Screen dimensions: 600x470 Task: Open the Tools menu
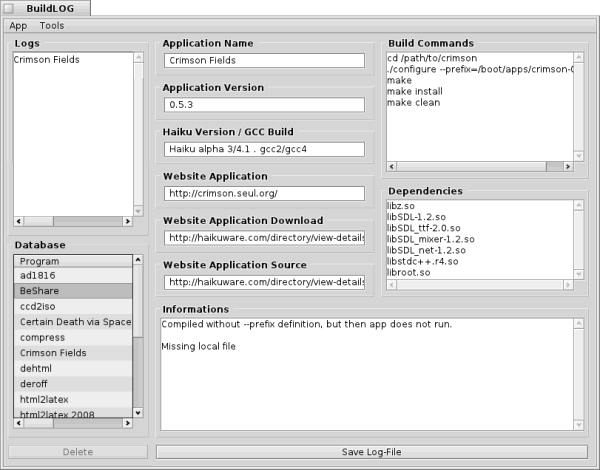tap(51, 25)
